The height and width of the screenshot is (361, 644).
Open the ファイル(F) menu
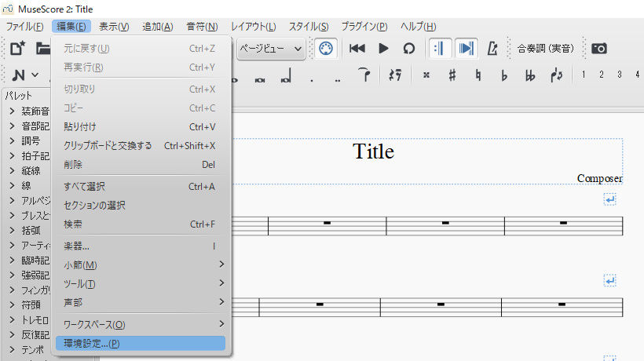click(x=24, y=27)
